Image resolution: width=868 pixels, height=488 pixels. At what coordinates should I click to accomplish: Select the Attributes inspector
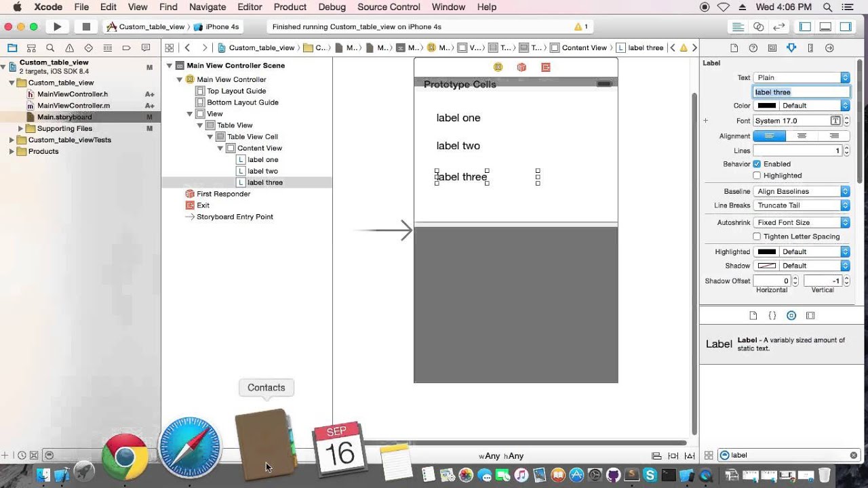(x=791, y=48)
